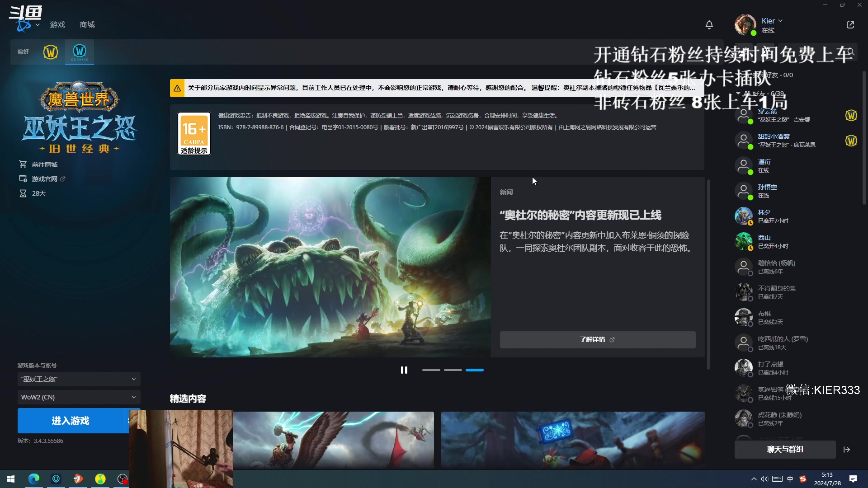Open the featured snowflake card thumbnail
The width and height of the screenshot is (868, 488).
click(573, 439)
